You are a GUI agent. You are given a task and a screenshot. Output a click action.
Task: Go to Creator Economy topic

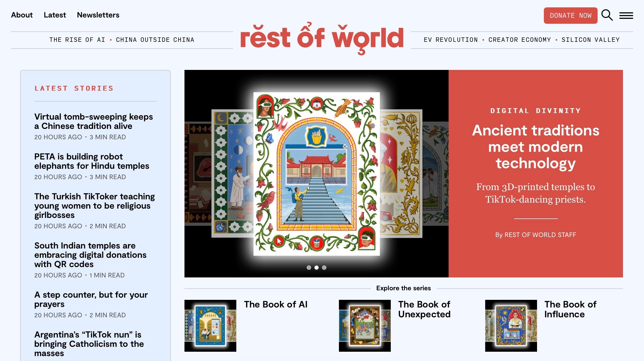[520, 40]
